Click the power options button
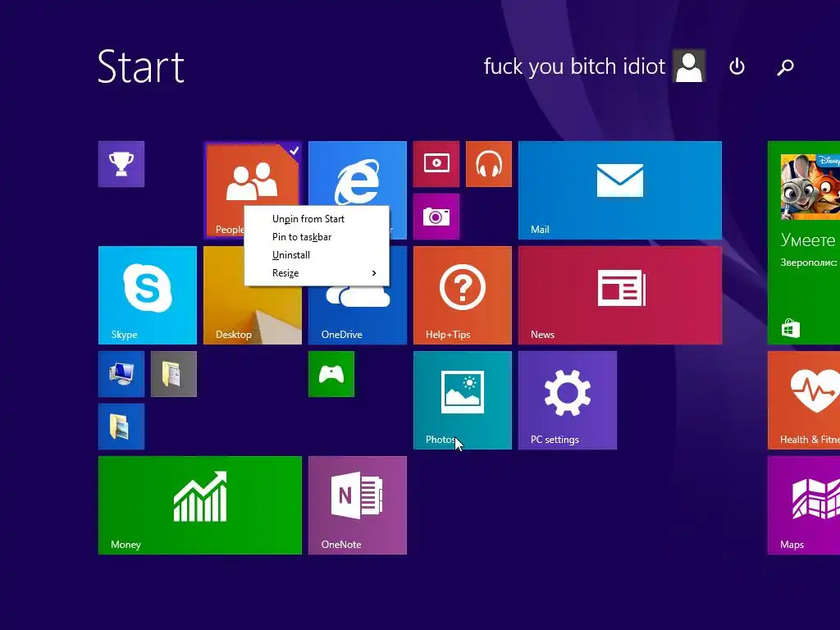Viewport: 840px width, 630px height. pos(737,66)
